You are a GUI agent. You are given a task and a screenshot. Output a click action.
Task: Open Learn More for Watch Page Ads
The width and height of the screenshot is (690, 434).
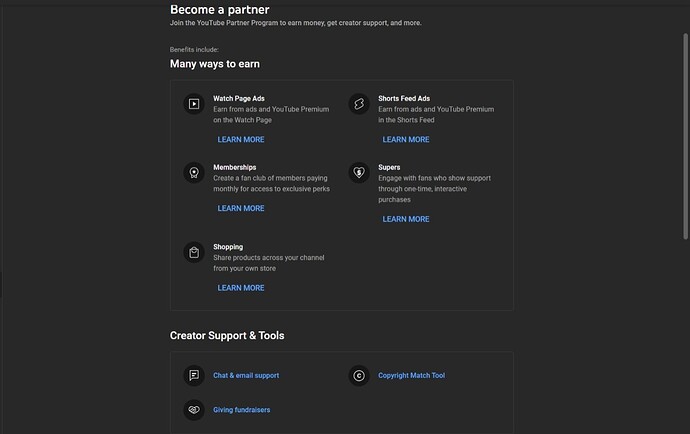(x=241, y=140)
